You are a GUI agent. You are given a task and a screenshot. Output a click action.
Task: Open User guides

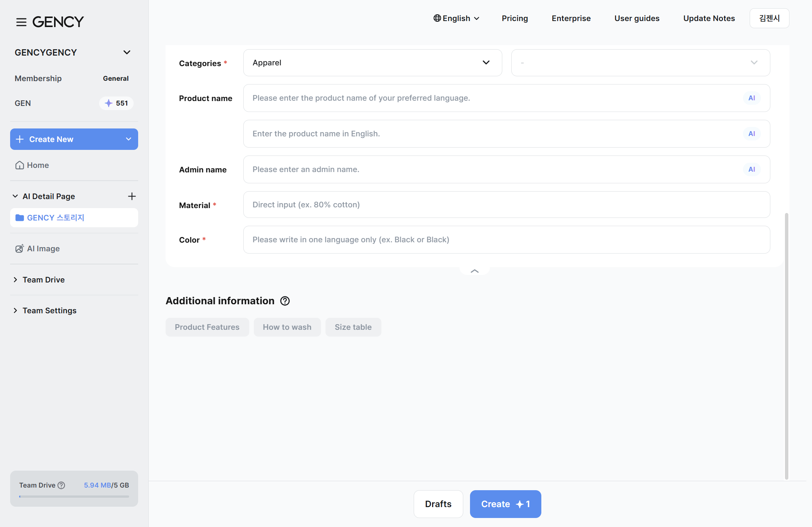(637, 18)
